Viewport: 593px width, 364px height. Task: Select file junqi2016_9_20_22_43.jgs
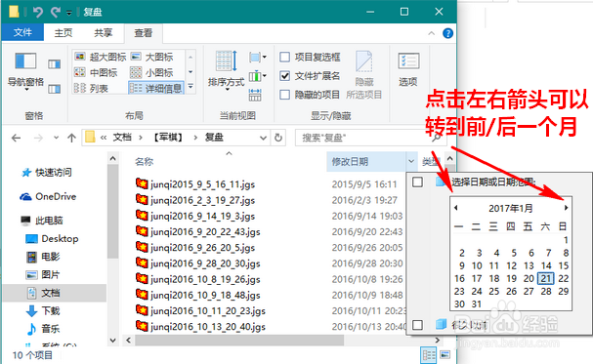[197, 231]
